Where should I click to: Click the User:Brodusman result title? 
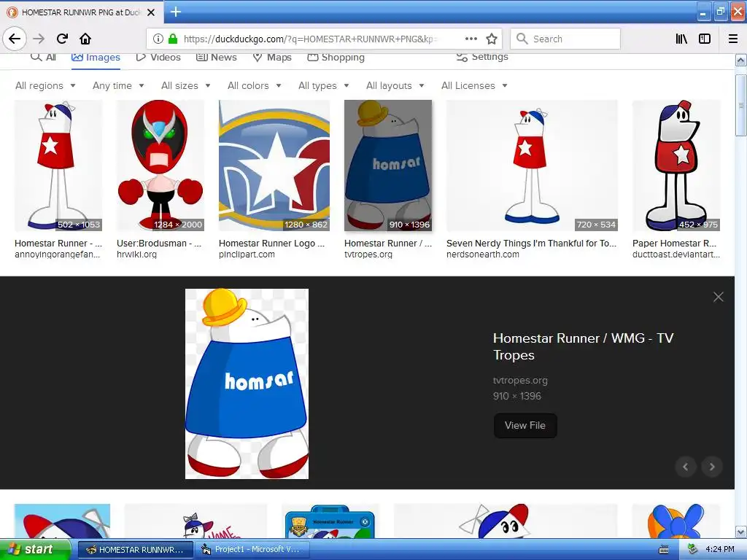coord(159,243)
